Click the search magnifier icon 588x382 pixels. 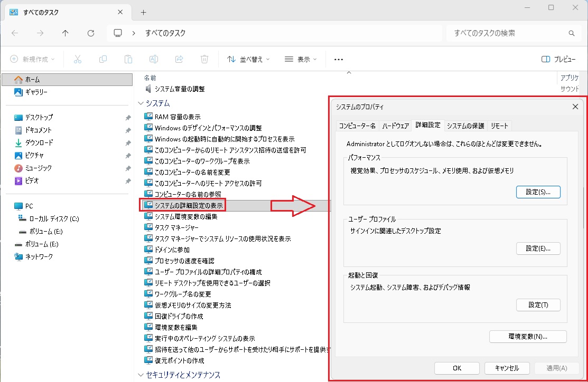(x=572, y=33)
